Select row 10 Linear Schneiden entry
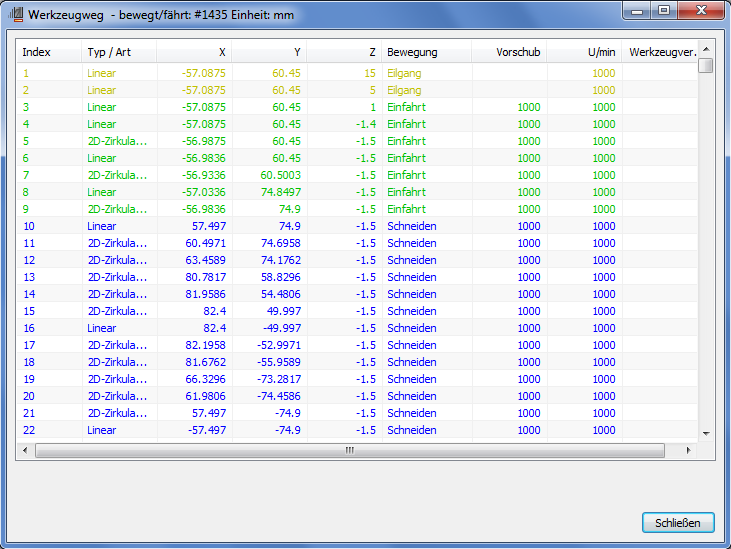 tap(358, 226)
